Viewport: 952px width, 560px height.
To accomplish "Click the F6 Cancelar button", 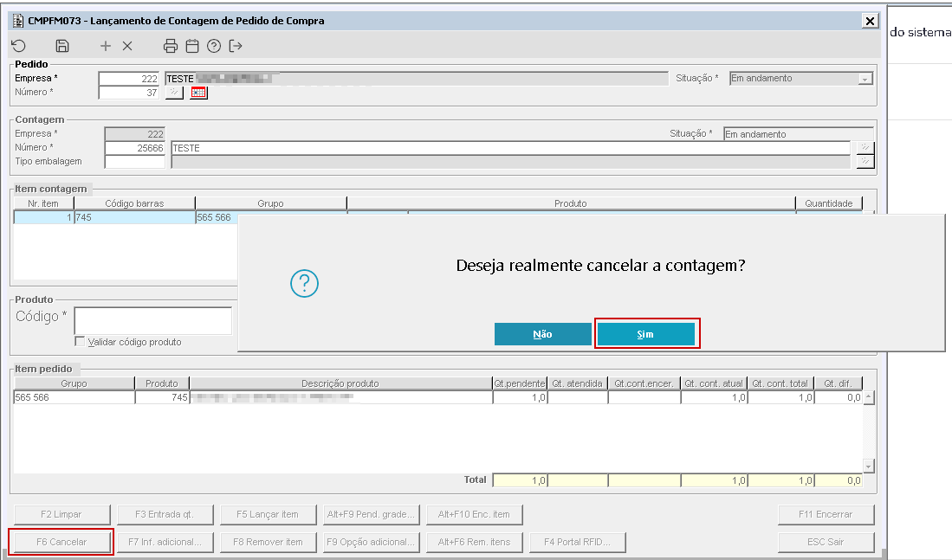I will click(x=62, y=542).
